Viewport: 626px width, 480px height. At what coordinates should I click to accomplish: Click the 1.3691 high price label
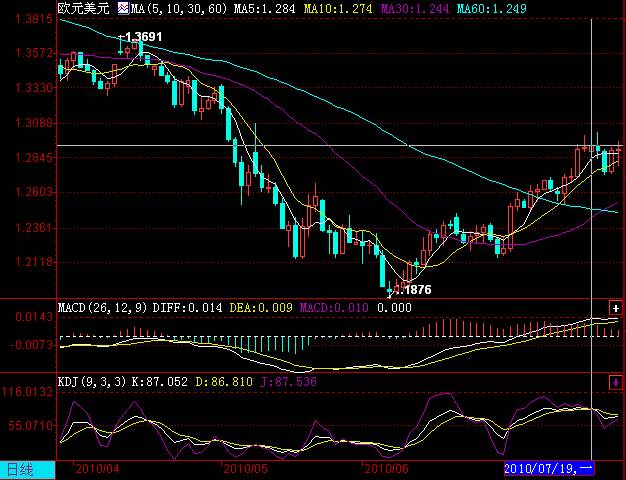144,37
